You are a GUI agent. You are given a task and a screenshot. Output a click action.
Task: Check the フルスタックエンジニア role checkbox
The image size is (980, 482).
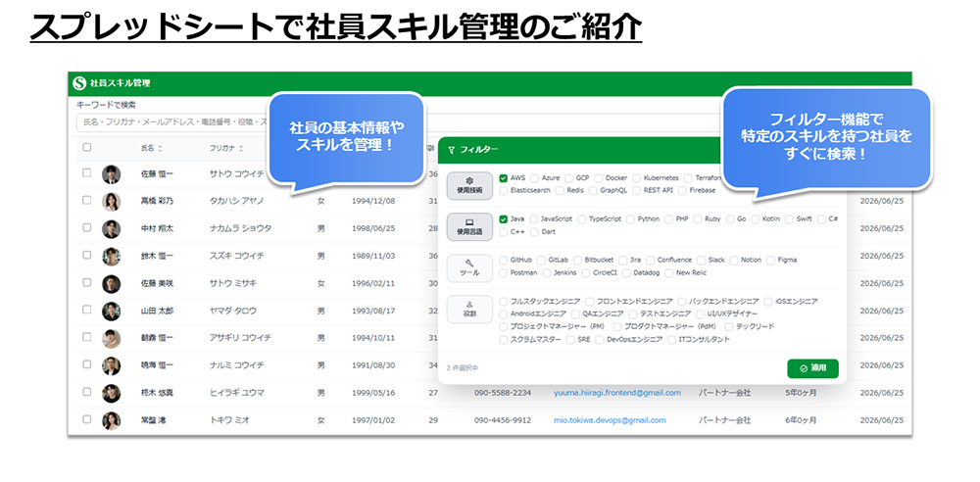(503, 302)
